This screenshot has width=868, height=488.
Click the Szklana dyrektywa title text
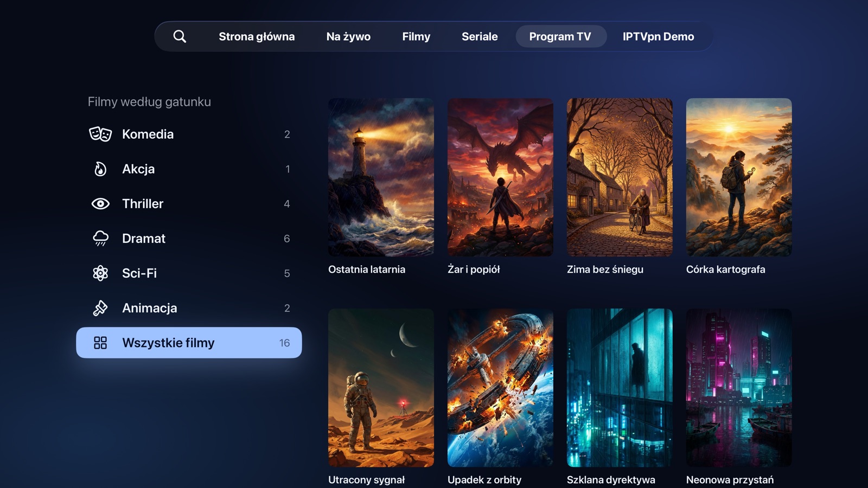click(611, 480)
